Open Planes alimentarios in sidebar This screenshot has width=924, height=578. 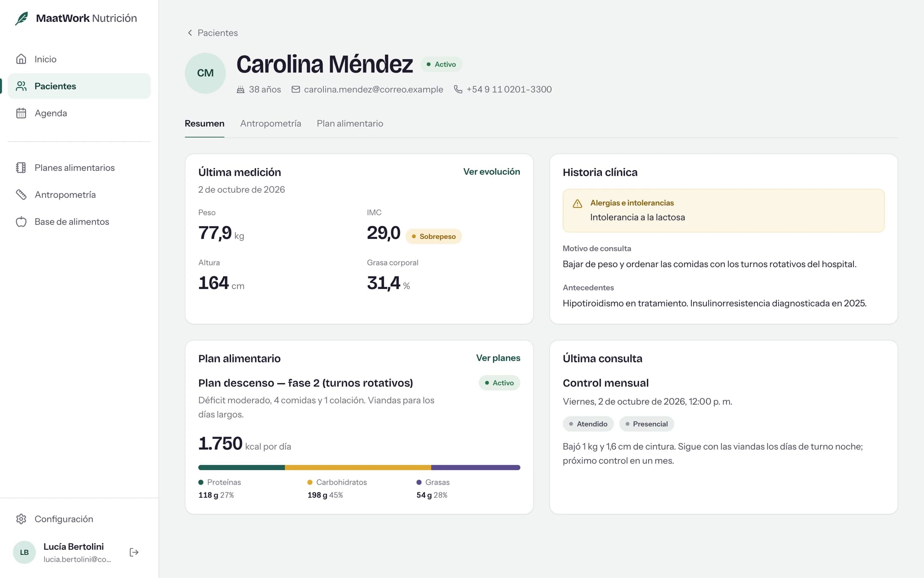click(79, 167)
